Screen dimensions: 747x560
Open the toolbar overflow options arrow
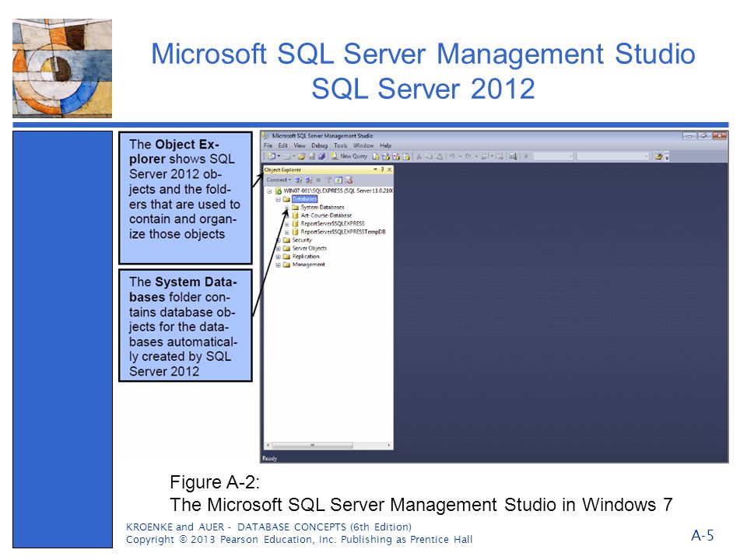667,156
